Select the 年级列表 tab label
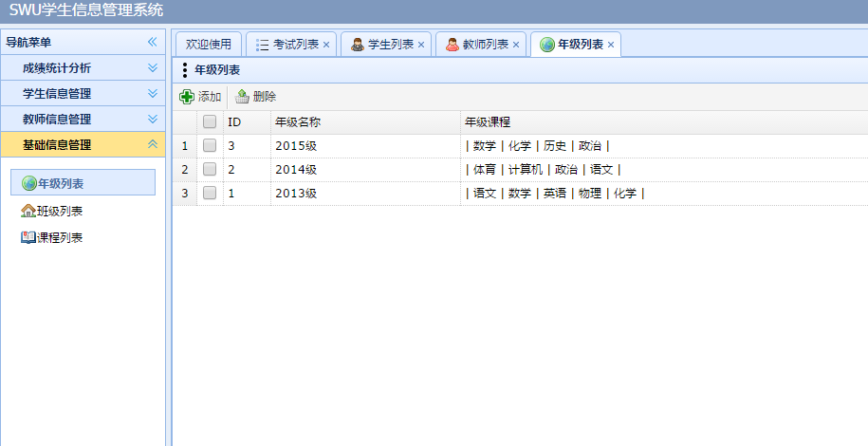Viewport: 868px width, 446px height. [x=581, y=45]
